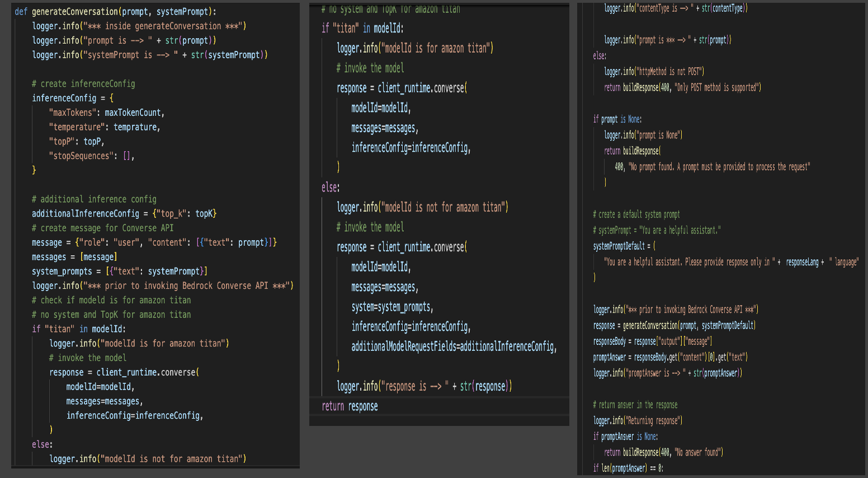Click the "# check if modeld" comment line
Screen dimensions: 868x478
pyautogui.click(x=111, y=300)
